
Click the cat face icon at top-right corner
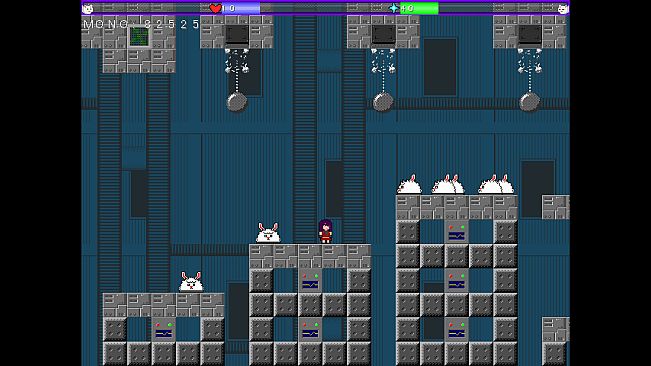563,9
